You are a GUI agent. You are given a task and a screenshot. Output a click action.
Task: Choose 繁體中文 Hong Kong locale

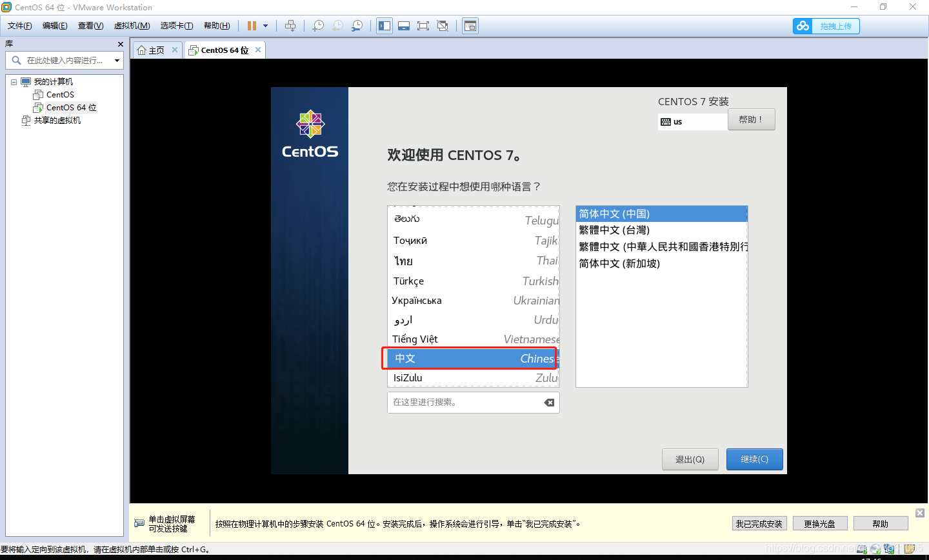tap(661, 246)
